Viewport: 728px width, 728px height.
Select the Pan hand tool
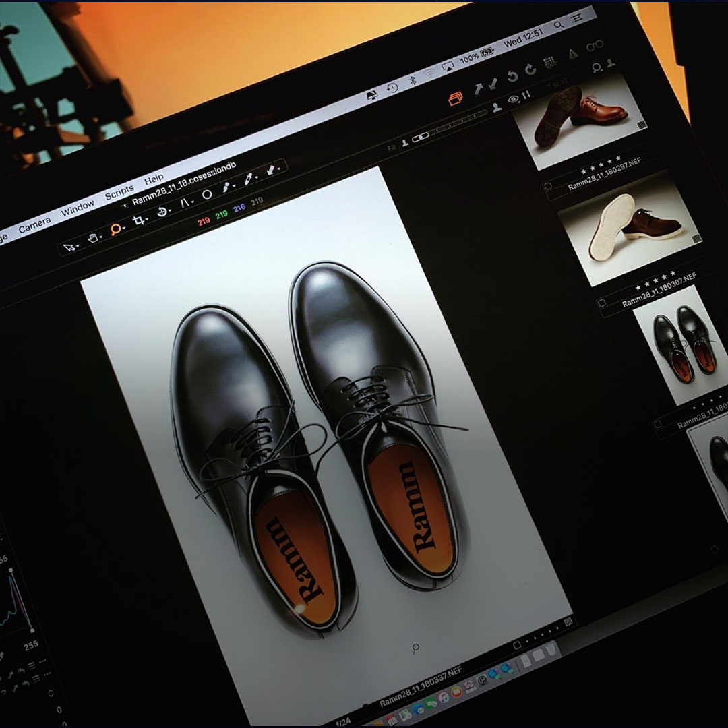[93, 238]
